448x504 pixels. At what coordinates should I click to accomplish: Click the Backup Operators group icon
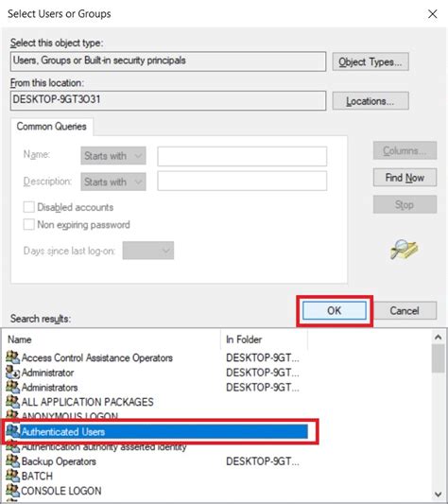13,461
